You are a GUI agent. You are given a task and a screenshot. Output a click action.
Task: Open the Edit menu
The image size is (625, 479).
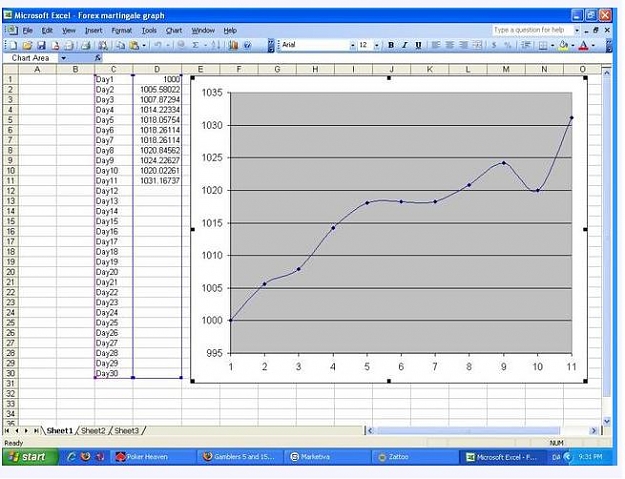(x=47, y=30)
